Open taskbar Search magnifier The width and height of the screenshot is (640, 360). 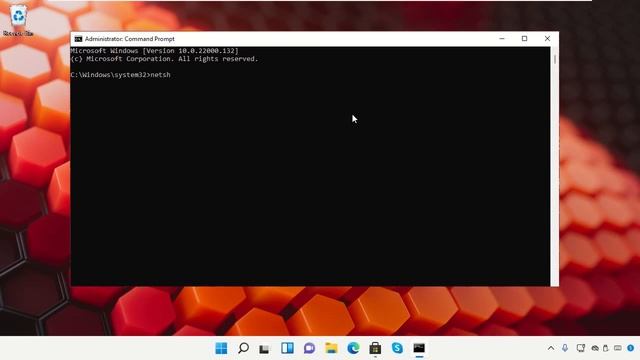[x=243, y=348]
